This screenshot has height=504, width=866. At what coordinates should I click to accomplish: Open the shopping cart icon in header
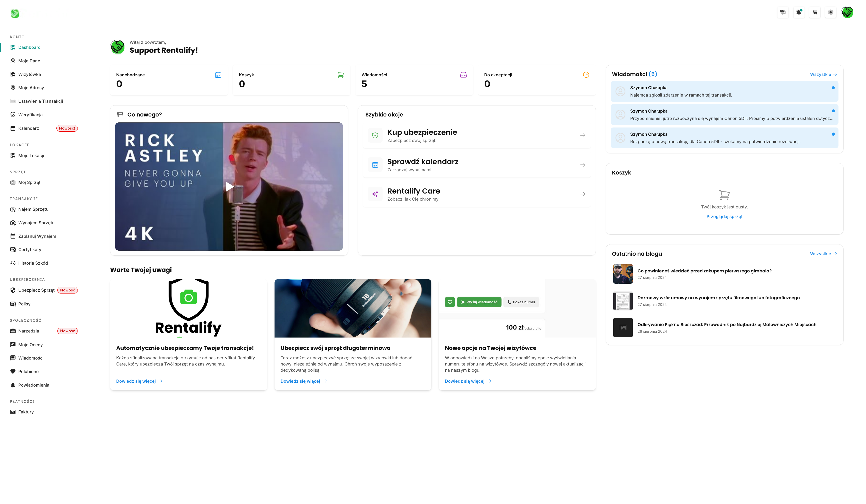(x=814, y=12)
